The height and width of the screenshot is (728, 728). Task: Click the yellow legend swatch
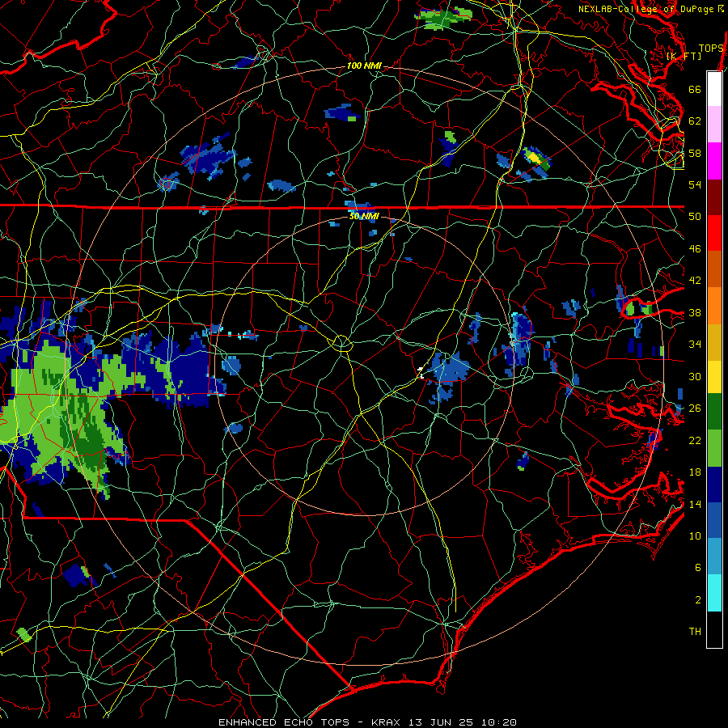click(714, 377)
